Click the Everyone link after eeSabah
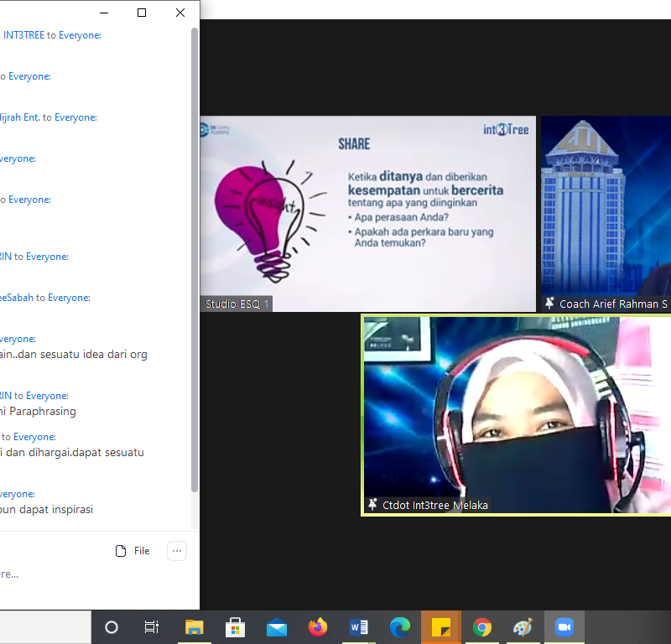Screen dimensions: 671x644 (69, 298)
